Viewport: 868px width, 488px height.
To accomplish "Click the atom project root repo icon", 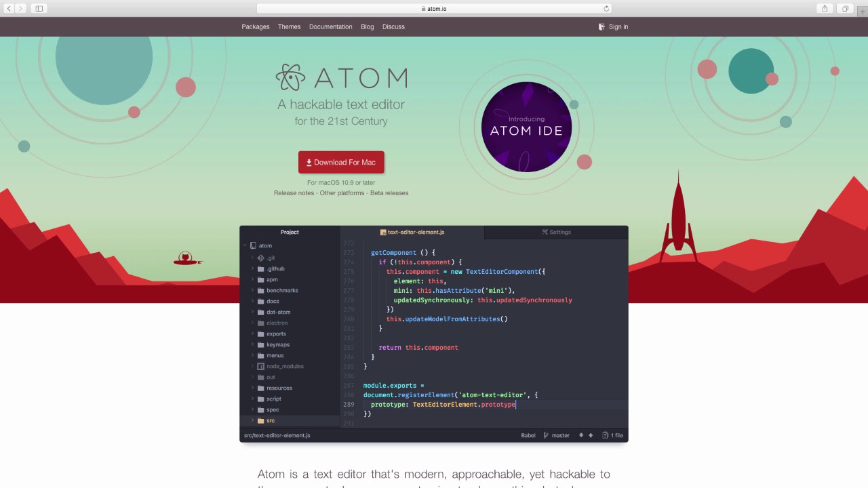I will [253, 245].
